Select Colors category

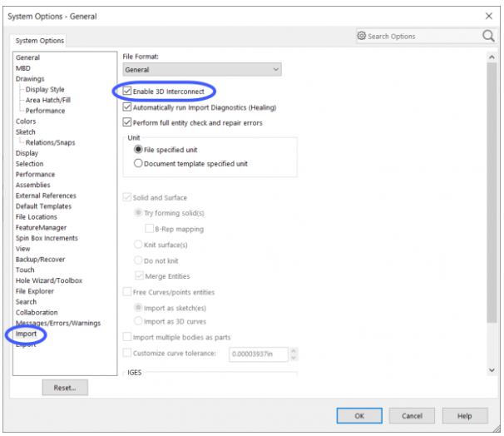coord(26,121)
